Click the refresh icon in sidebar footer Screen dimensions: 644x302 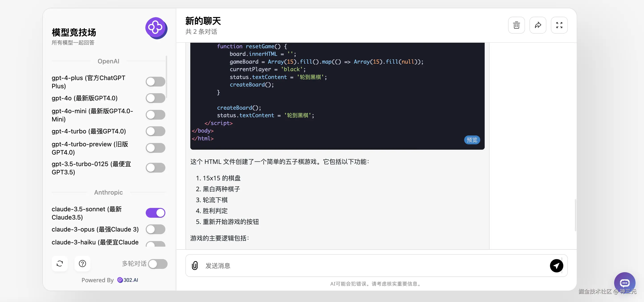click(x=59, y=264)
